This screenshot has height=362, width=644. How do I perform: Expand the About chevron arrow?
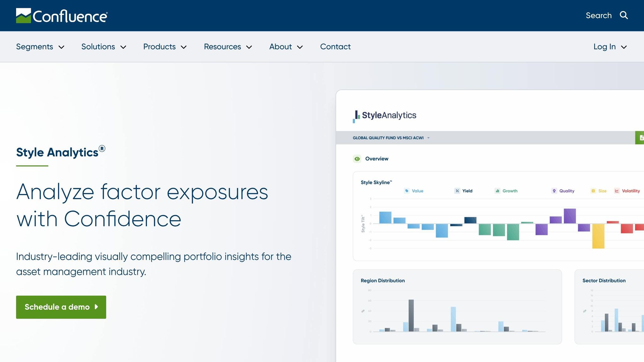(x=300, y=47)
